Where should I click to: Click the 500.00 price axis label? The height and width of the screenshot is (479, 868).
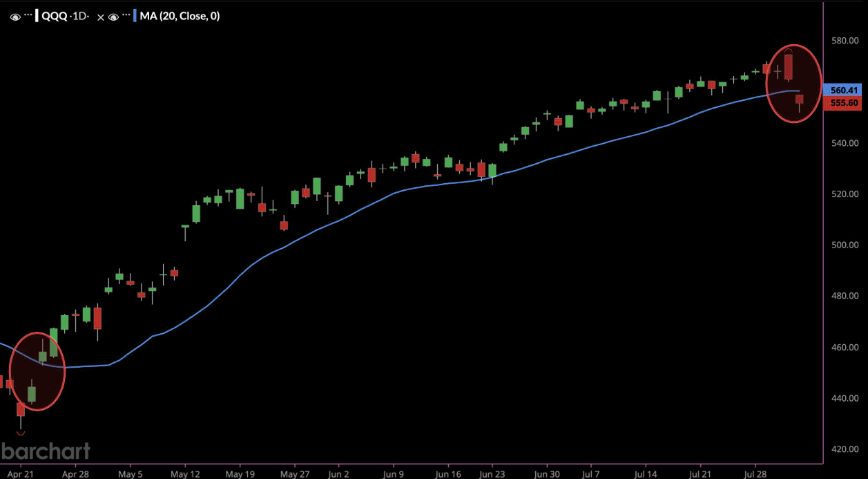tap(845, 245)
